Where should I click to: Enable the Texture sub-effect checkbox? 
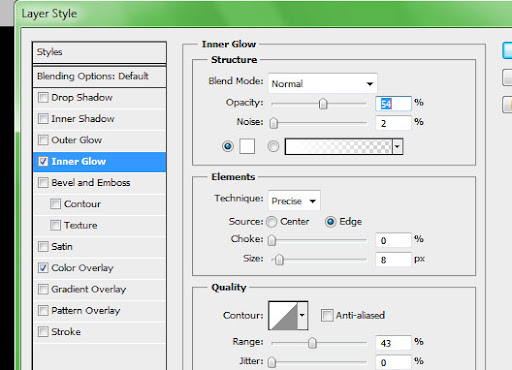pos(55,225)
